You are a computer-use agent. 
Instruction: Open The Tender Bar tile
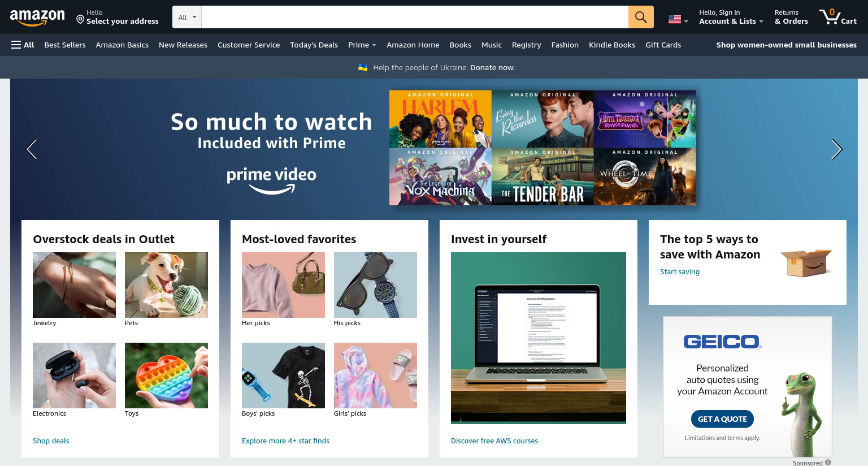click(542, 176)
